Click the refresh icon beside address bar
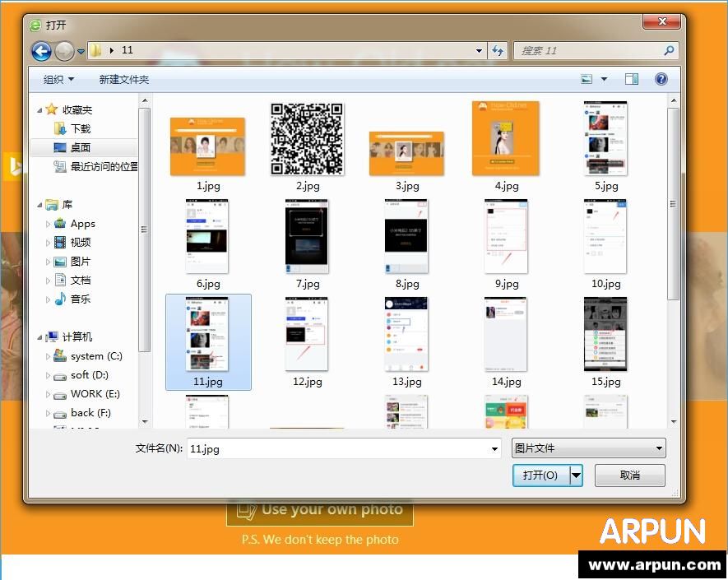The image size is (728, 580). click(498, 51)
